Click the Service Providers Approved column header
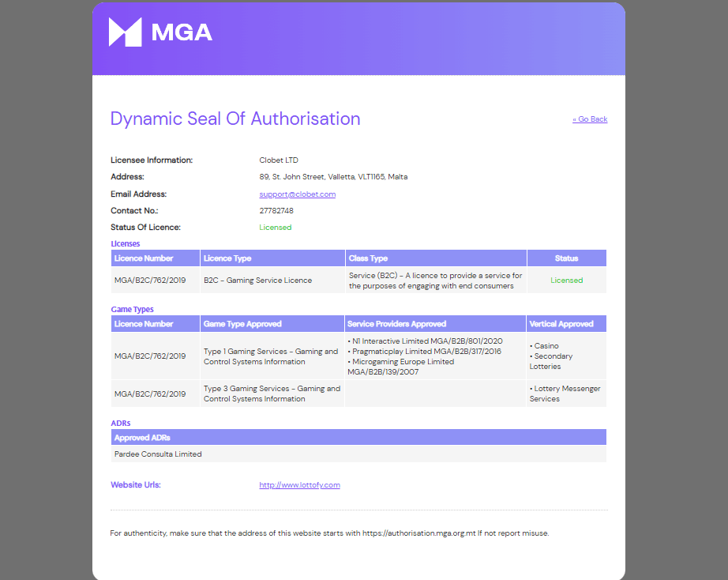The image size is (728, 580). click(436, 323)
